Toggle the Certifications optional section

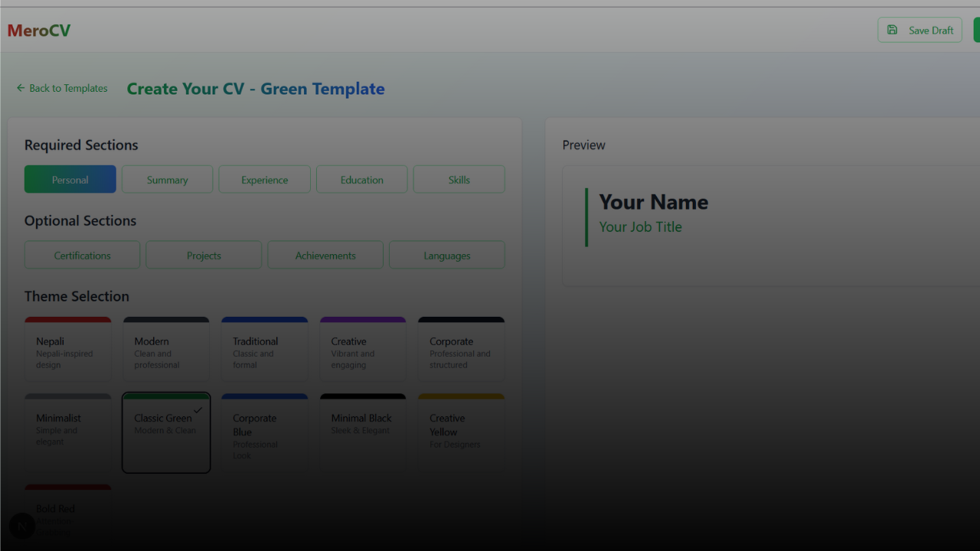pyautogui.click(x=82, y=254)
